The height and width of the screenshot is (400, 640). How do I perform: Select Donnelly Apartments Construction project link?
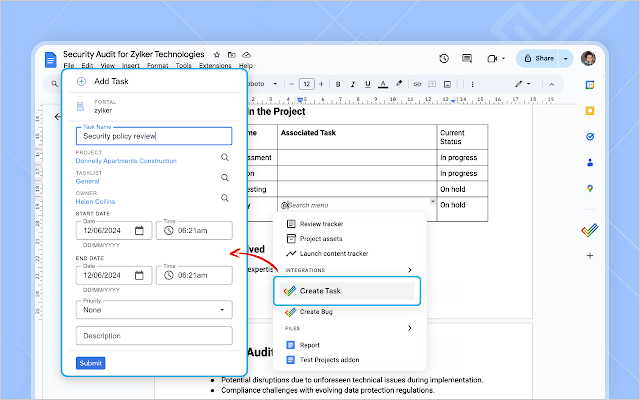(x=126, y=161)
